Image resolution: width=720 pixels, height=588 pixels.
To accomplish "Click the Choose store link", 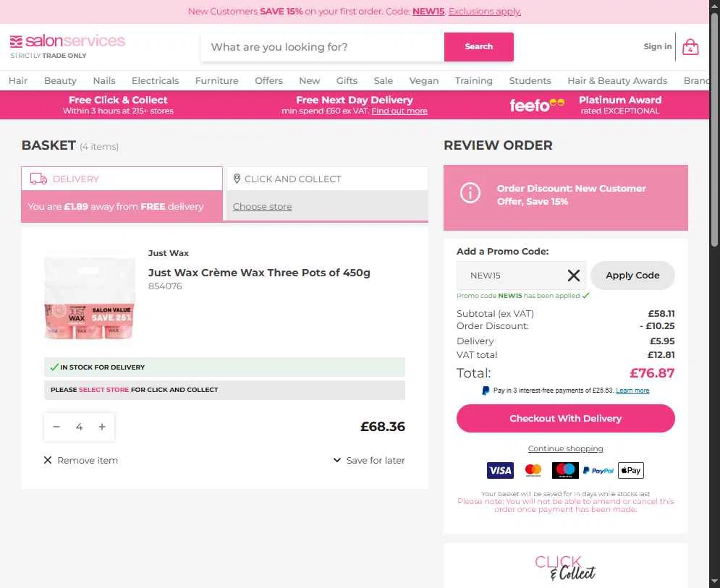I will pyautogui.click(x=262, y=207).
